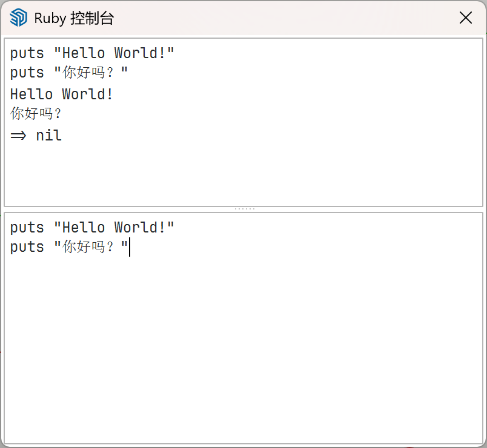This screenshot has width=487, height=448.
Task: Click World! in the printed result line
Action: click(x=87, y=94)
